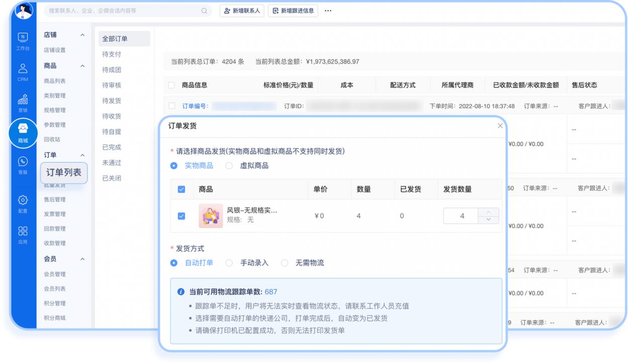628x364 pixels.
Task: Open the 687 tracking number count link
Action: click(x=271, y=292)
